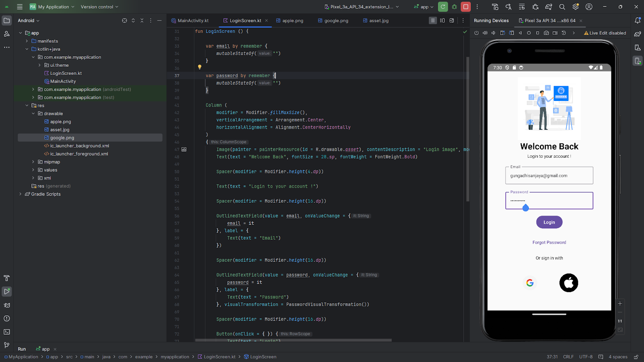Switch to google.png editor tab

pyautogui.click(x=333, y=21)
